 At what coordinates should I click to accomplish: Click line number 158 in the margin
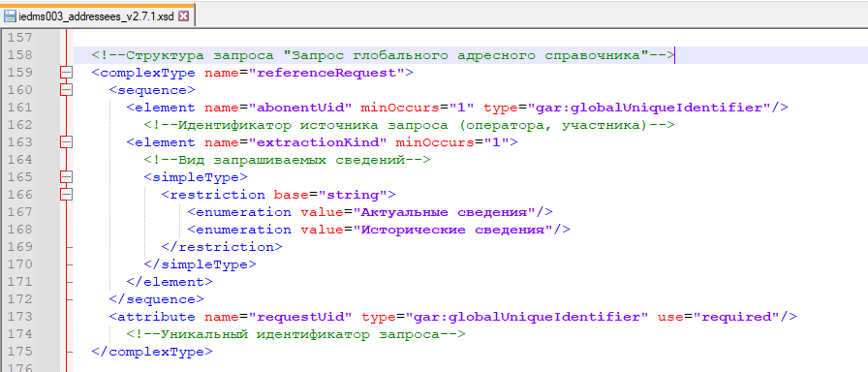[x=21, y=55]
